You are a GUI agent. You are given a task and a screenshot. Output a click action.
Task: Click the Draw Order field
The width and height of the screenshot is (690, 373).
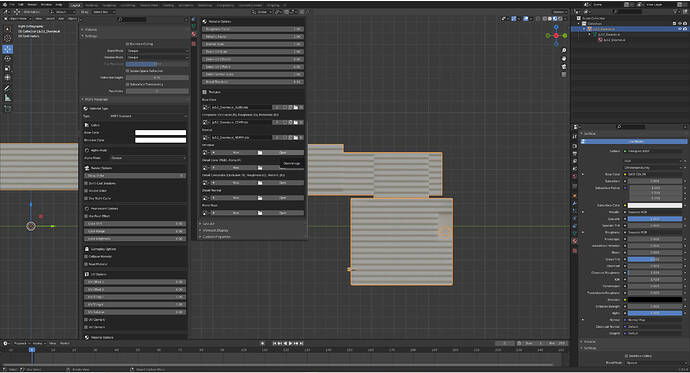coord(135,176)
